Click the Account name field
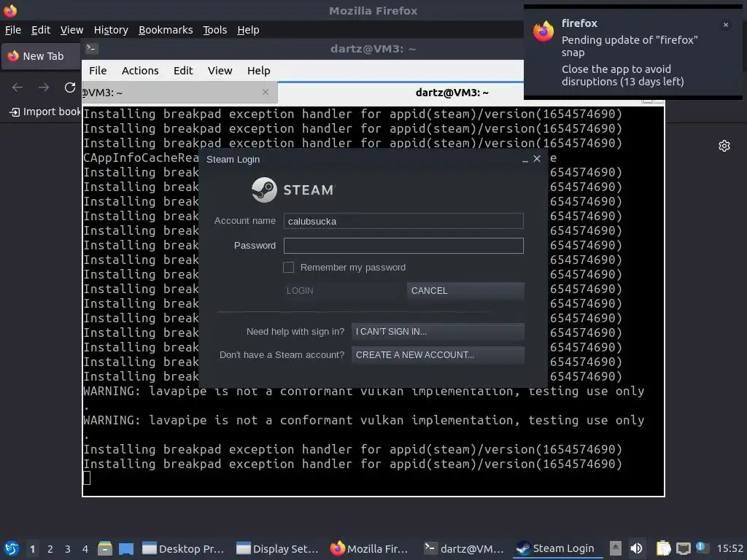Screen dimensions: 747x560 (403, 221)
